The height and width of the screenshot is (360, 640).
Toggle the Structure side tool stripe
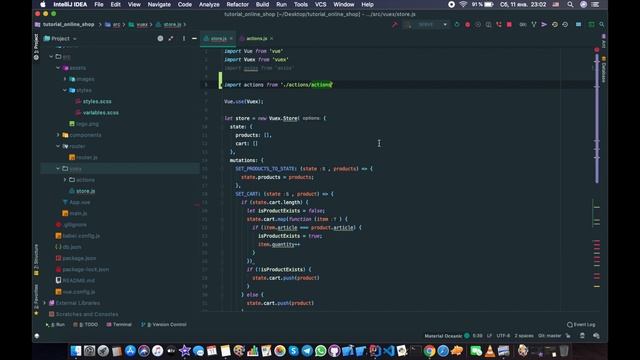pyautogui.click(x=36, y=260)
